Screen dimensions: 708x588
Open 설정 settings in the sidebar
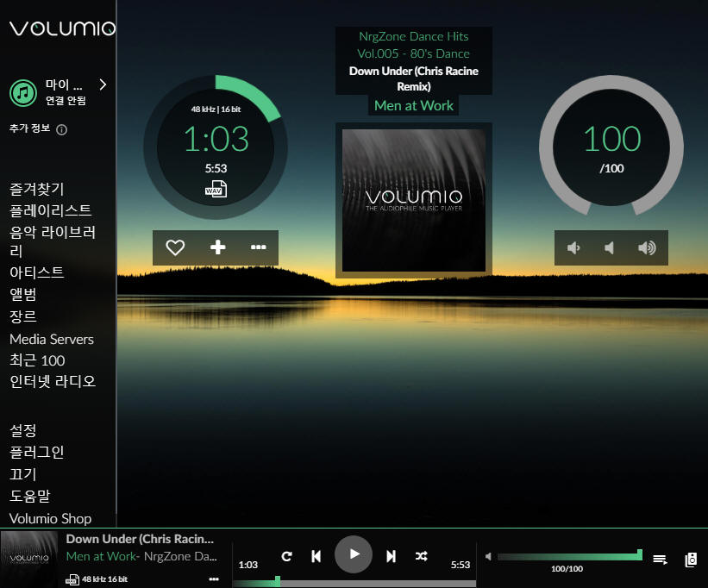pyautogui.click(x=23, y=430)
